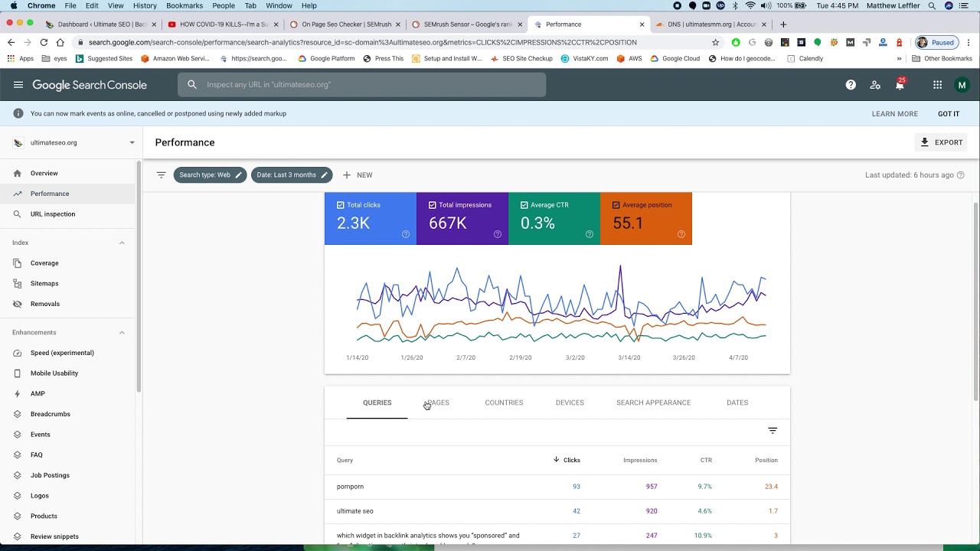Collapse the Enhancements section

click(x=122, y=332)
